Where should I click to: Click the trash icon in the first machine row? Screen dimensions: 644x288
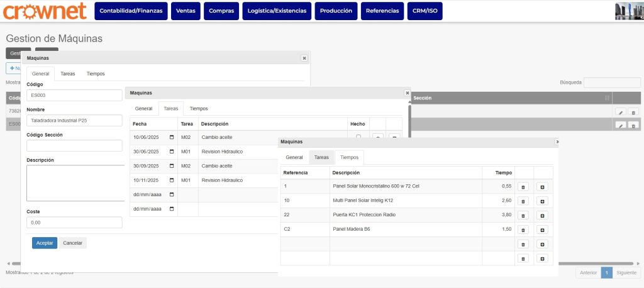point(633,111)
